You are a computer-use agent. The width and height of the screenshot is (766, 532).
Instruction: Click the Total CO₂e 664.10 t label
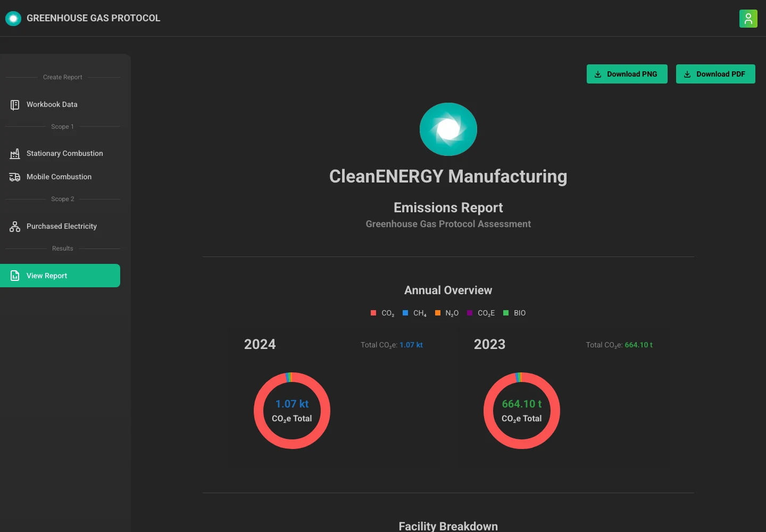tap(619, 345)
